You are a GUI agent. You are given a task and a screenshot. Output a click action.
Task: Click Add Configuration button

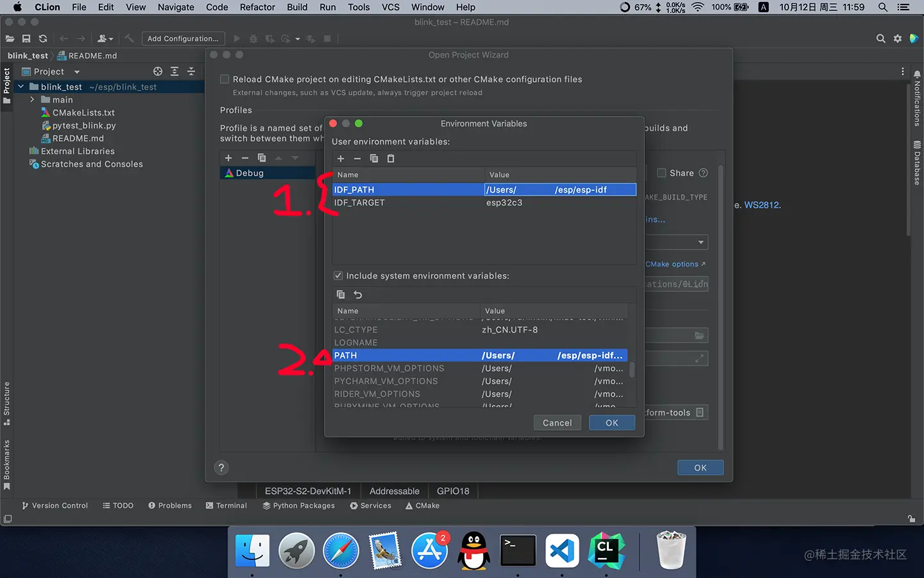tap(183, 39)
